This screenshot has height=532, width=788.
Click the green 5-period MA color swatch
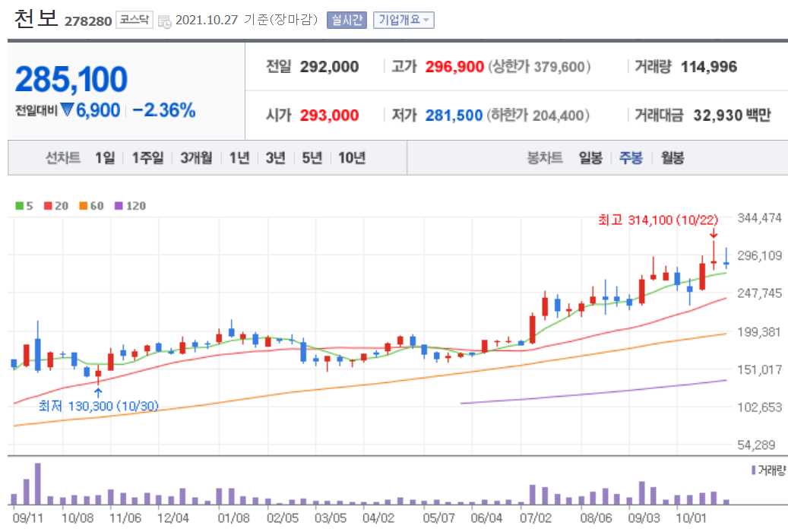coord(17,205)
